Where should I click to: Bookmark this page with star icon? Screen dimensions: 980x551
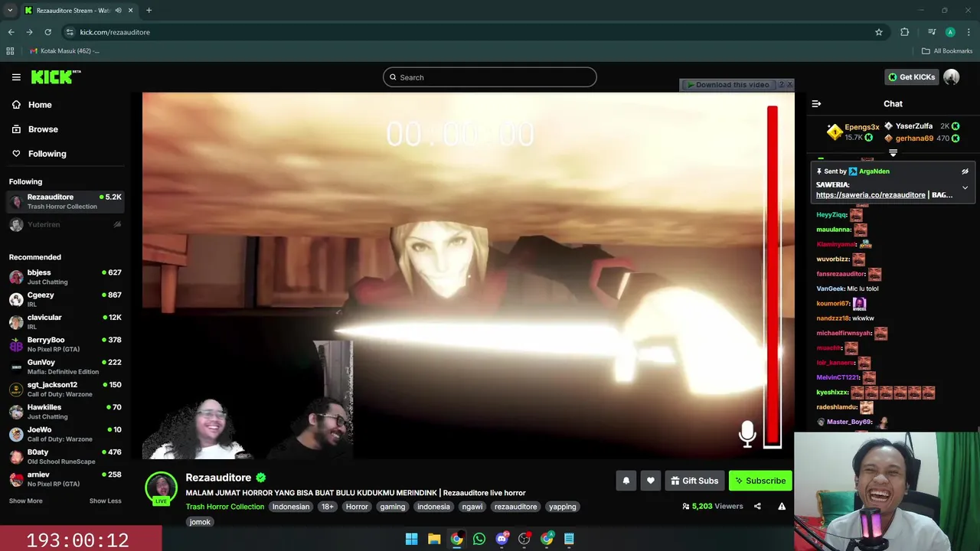pyautogui.click(x=879, y=32)
